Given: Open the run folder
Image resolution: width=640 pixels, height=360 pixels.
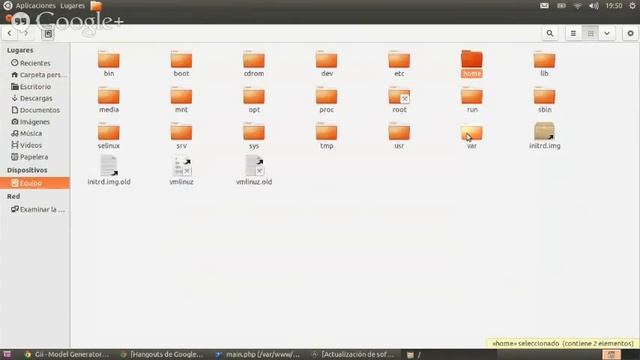Looking at the screenshot, I should point(472,100).
